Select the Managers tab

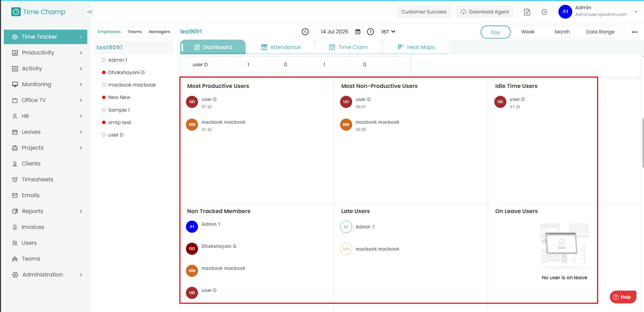tap(159, 32)
